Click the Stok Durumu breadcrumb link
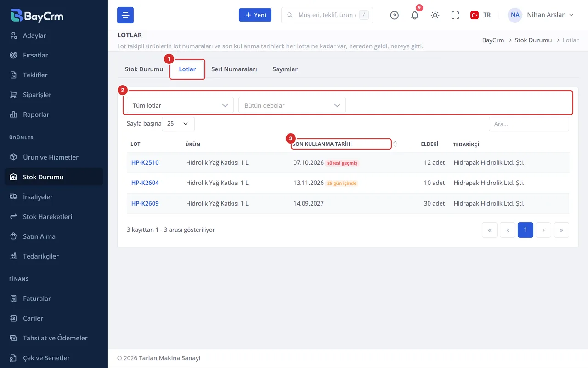Image resolution: width=588 pixels, height=368 pixels. [x=533, y=40]
